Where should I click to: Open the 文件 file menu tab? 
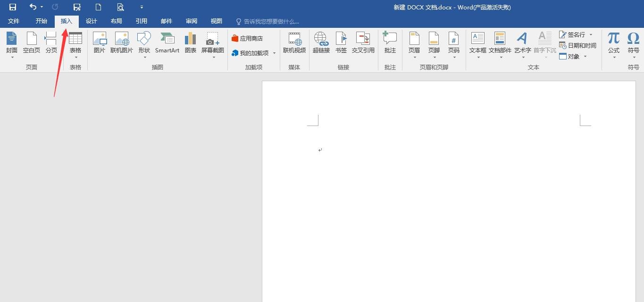coord(14,21)
